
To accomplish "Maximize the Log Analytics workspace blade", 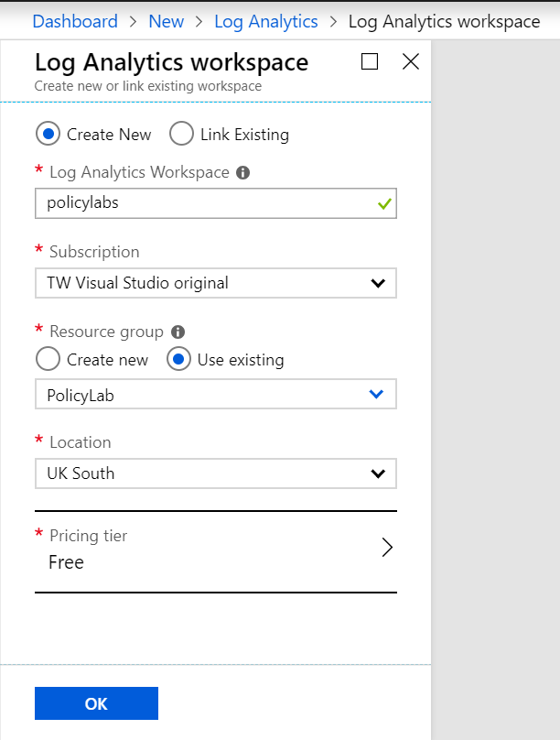I will 370,61.
